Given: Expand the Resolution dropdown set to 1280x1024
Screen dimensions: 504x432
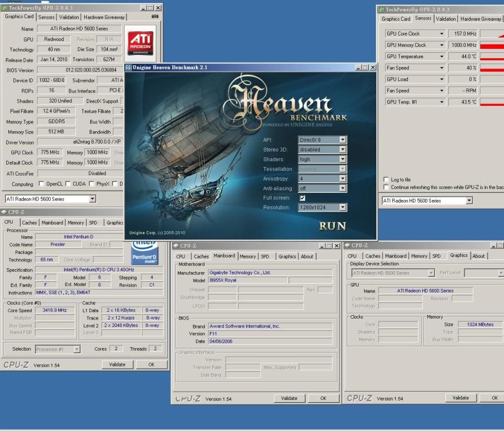Looking at the screenshot, I should (342, 208).
